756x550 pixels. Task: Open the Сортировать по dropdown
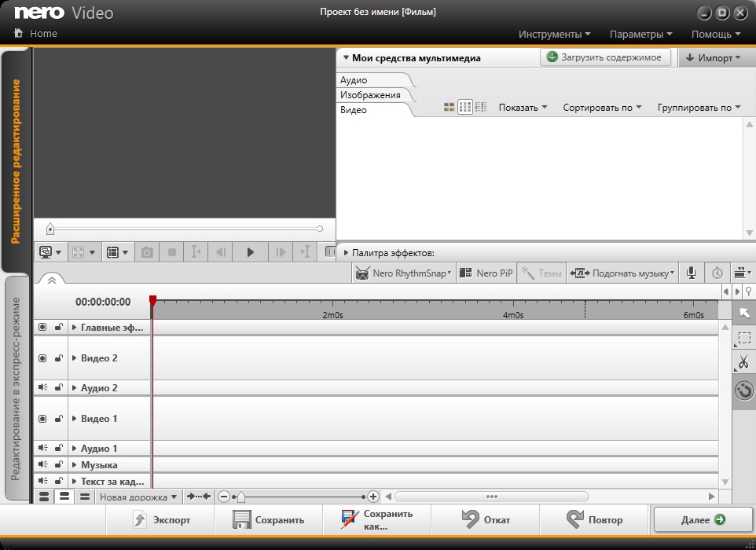pos(602,108)
